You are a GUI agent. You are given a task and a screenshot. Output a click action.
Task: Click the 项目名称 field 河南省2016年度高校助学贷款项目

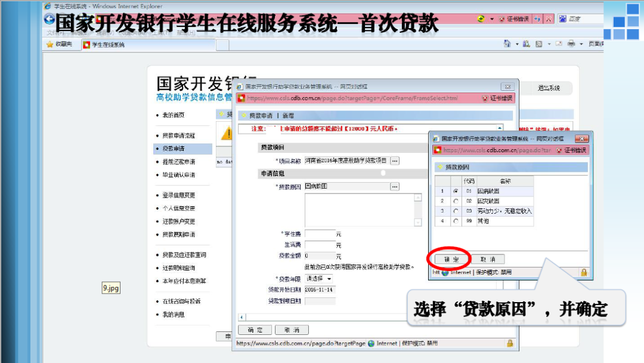tap(346, 161)
